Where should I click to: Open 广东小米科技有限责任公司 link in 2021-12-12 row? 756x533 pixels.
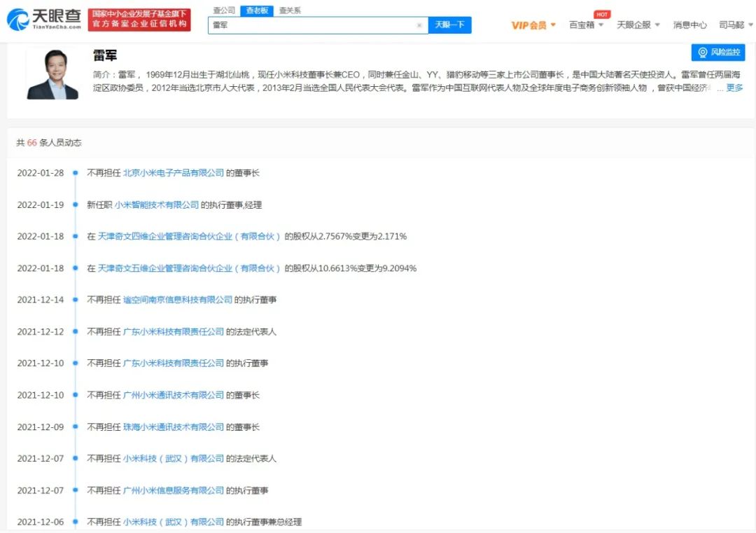(174, 331)
